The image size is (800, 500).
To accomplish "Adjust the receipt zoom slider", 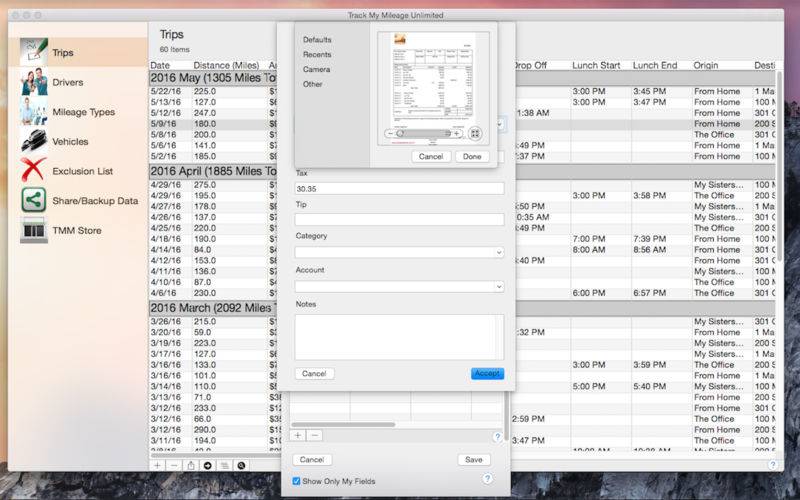I will click(423, 134).
